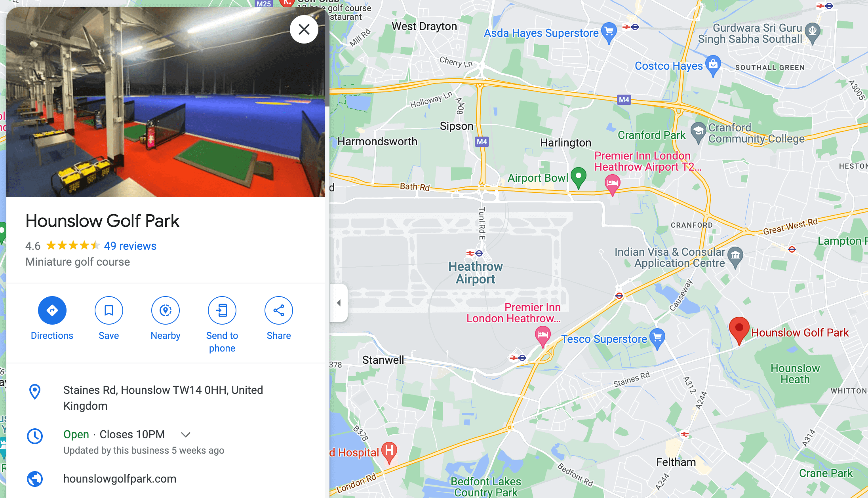This screenshot has height=498, width=868.
Task: Open the 49 reviews link
Action: point(130,246)
